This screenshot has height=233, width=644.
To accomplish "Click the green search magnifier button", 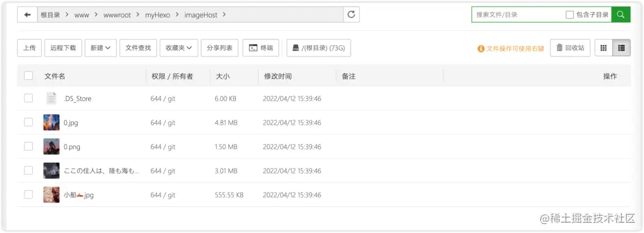I will 621,15.
